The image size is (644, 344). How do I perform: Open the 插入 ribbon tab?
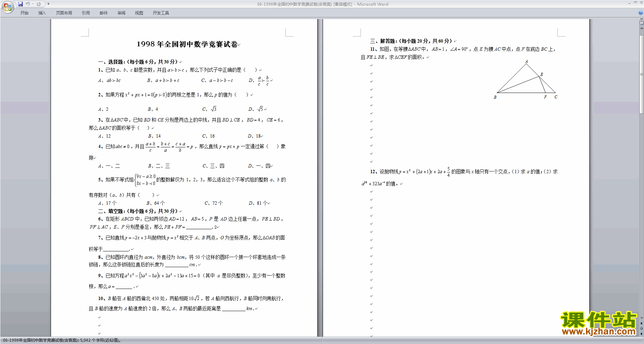tap(42, 13)
